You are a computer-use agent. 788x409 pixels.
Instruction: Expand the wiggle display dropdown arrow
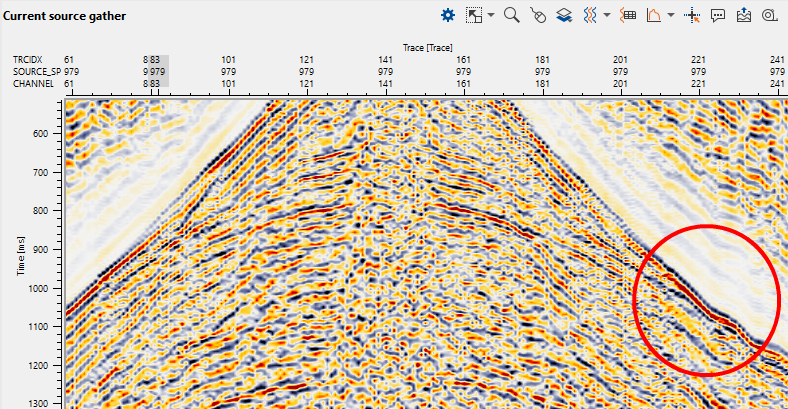[607, 16]
